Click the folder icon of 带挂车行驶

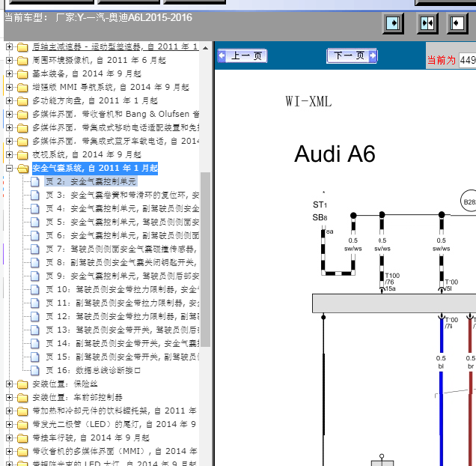tap(22, 438)
